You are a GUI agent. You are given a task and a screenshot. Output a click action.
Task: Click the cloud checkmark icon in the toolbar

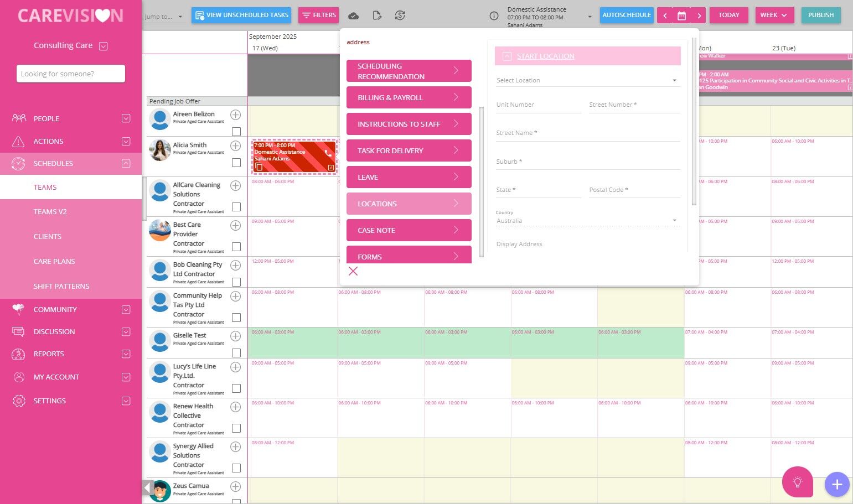354,15
